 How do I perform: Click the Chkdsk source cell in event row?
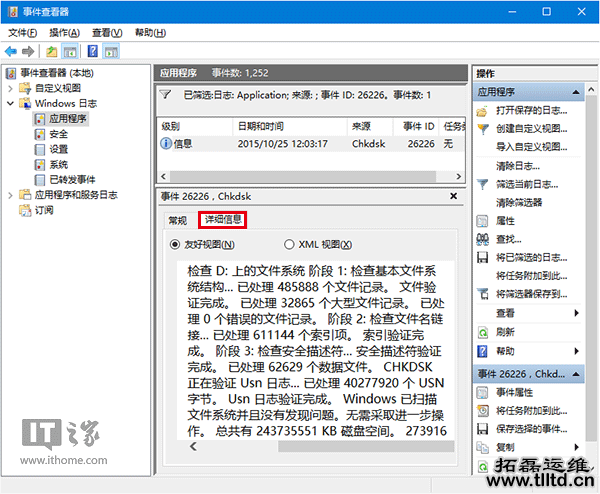click(x=368, y=144)
